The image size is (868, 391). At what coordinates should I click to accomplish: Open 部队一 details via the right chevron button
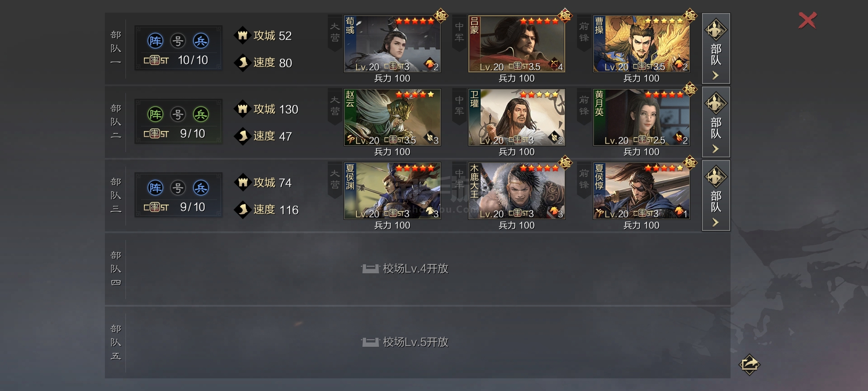716,49
